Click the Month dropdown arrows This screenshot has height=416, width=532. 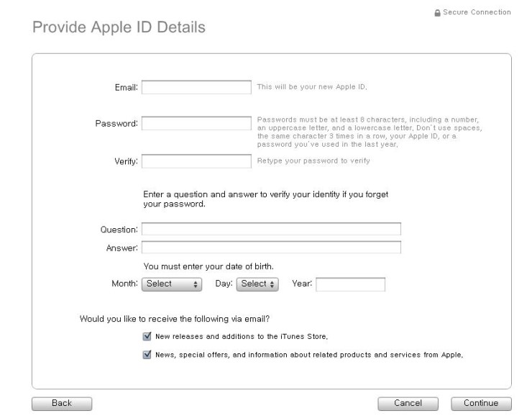tap(196, 284)
